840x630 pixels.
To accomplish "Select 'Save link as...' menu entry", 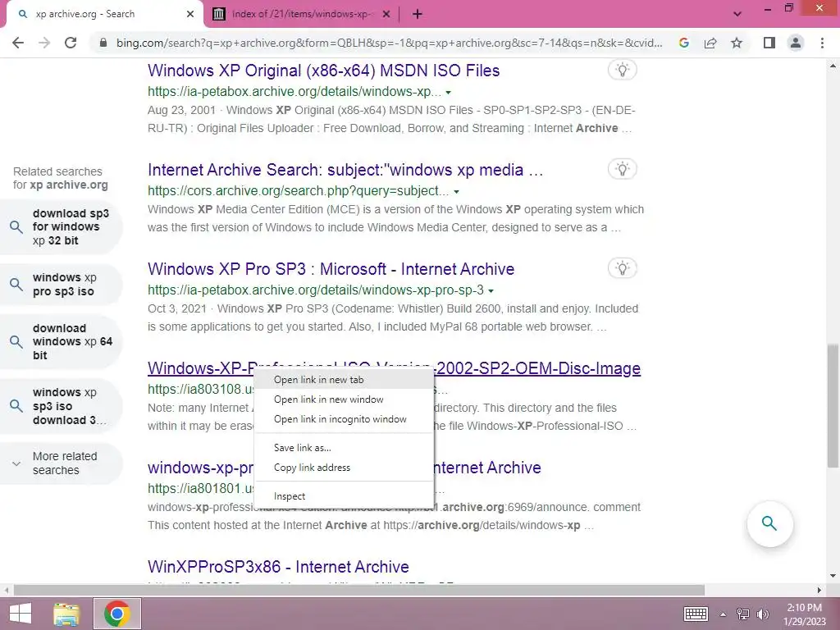I will (x=344, y=447).
